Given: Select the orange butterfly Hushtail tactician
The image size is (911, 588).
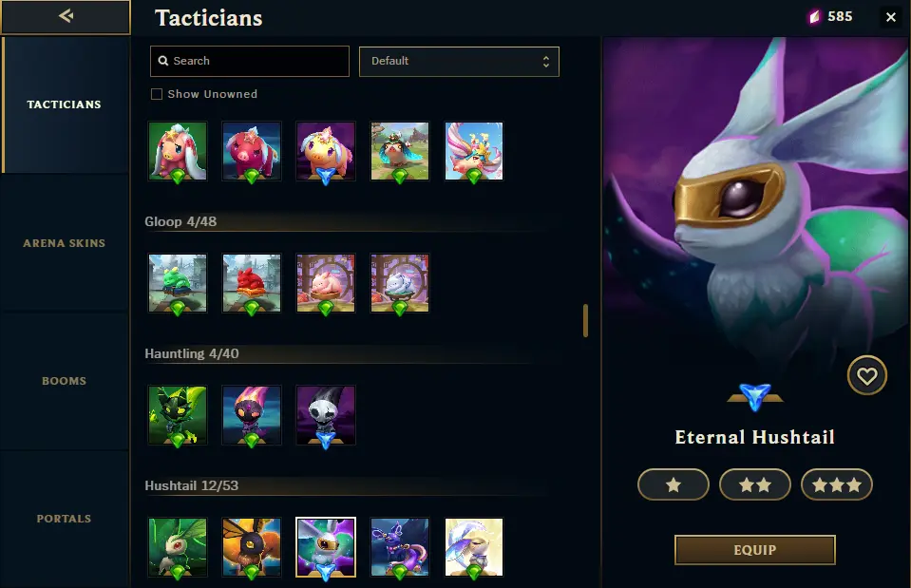Looking at the screenshot, I should [x=252, y=547].
